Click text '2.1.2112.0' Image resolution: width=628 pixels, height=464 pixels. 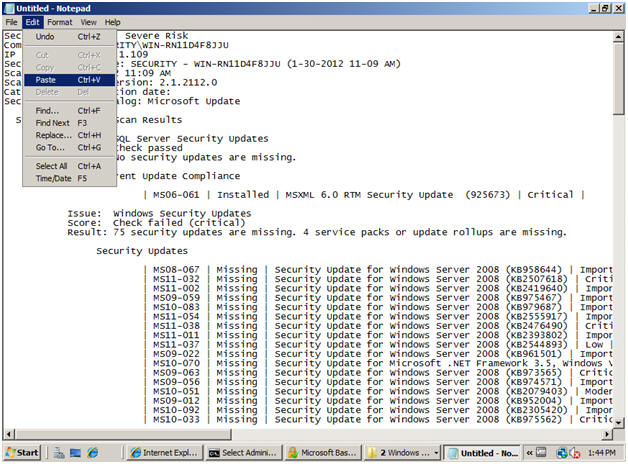click(x=188, y=82)
